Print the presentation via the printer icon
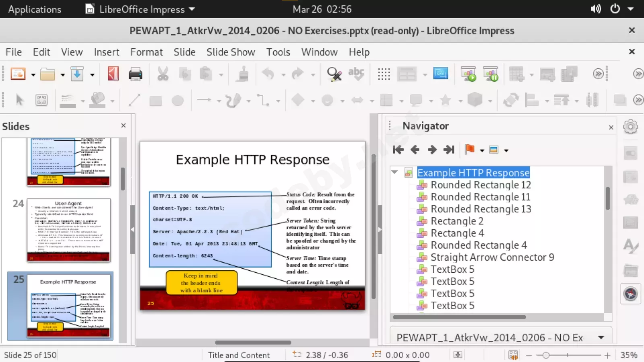The width and height of the screenshot is (644, 362). click(135, 74)
